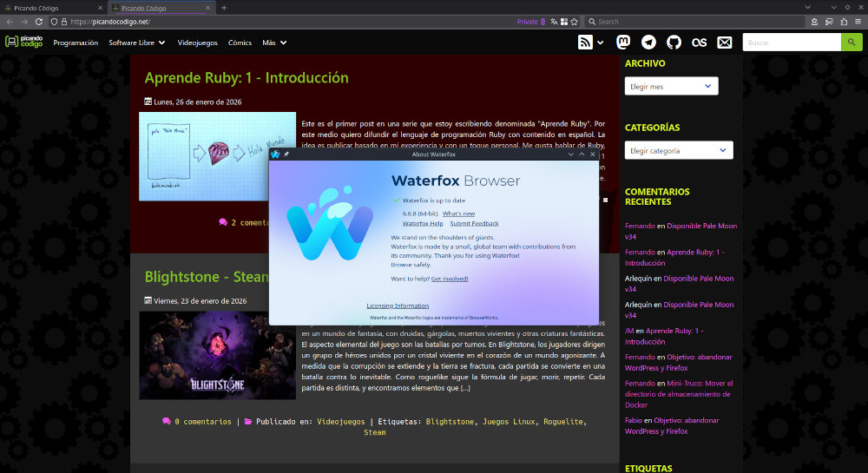Go forward in browser history
Viewport: 868px width, 473px height.
click(x=24, y=22)
